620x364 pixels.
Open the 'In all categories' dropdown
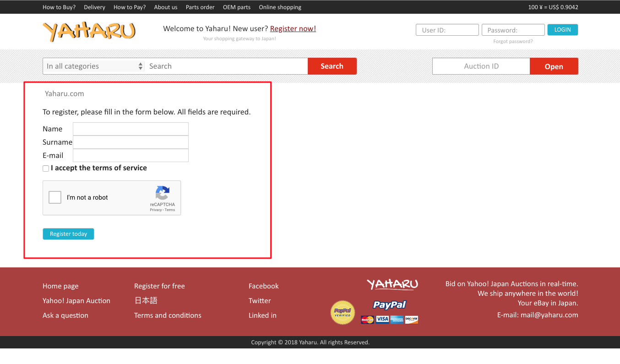94,66
